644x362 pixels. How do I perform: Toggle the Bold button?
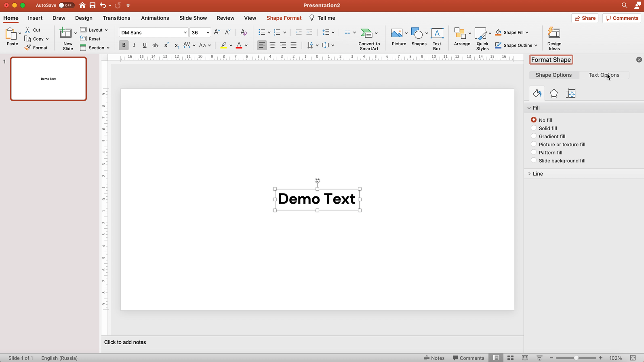tap(124, 45)
